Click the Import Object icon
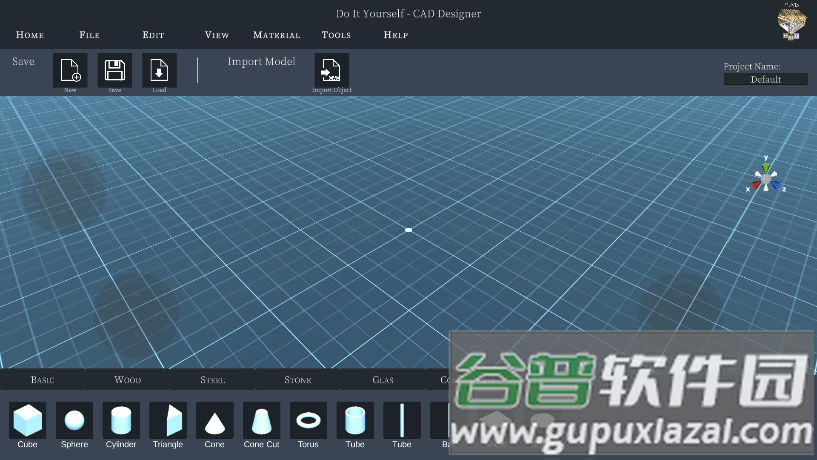Screen dimensions: 817x460 [332, 70]
